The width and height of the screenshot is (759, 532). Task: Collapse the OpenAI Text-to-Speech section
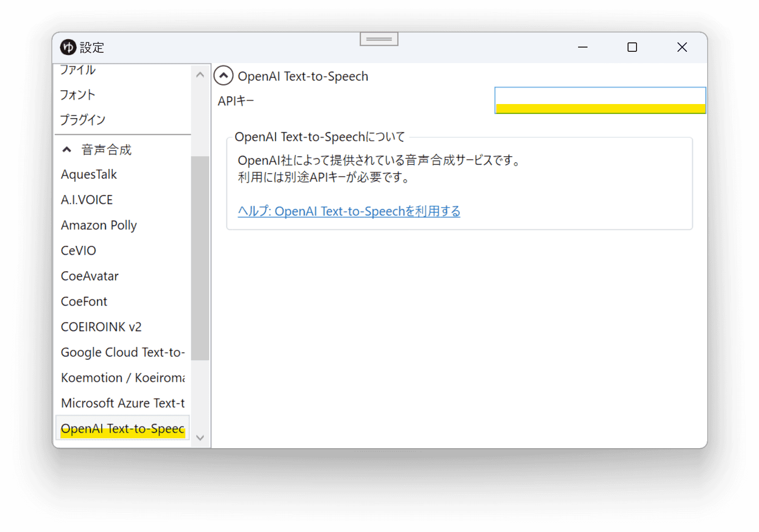(x=224, y=75)
